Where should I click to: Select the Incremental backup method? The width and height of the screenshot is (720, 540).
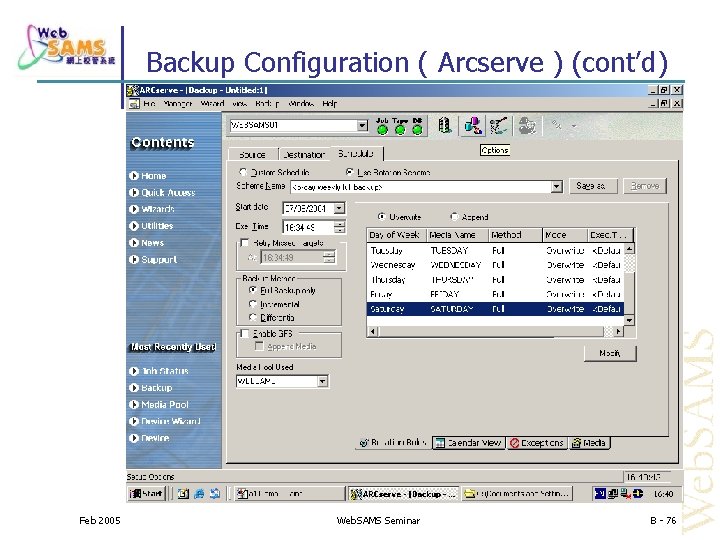253,304
